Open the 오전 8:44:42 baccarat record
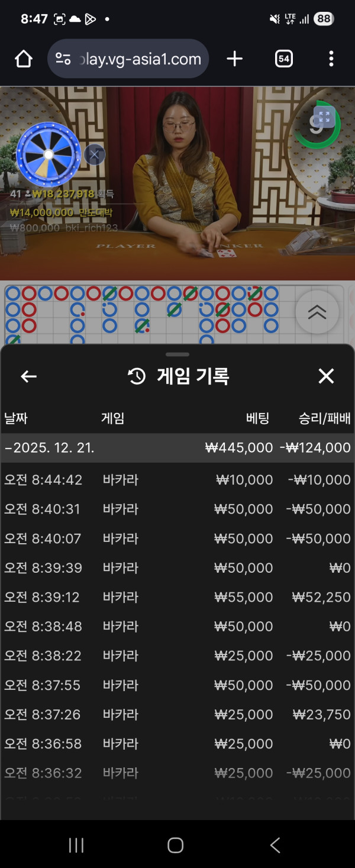 tap(177, 480)
